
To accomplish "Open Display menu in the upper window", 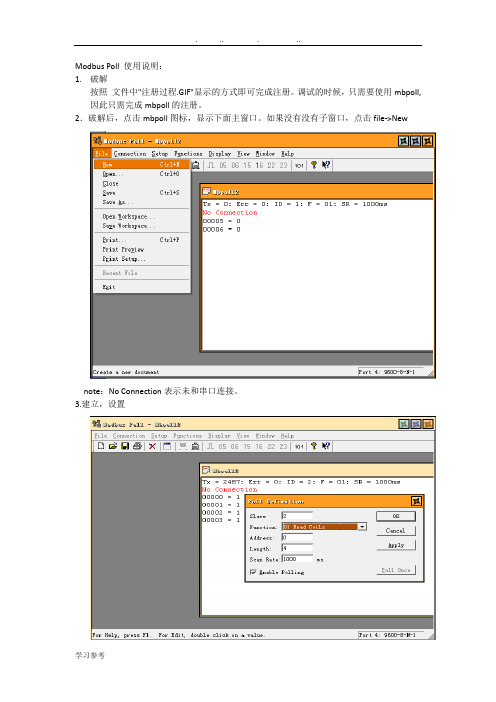I will point(220,154).
